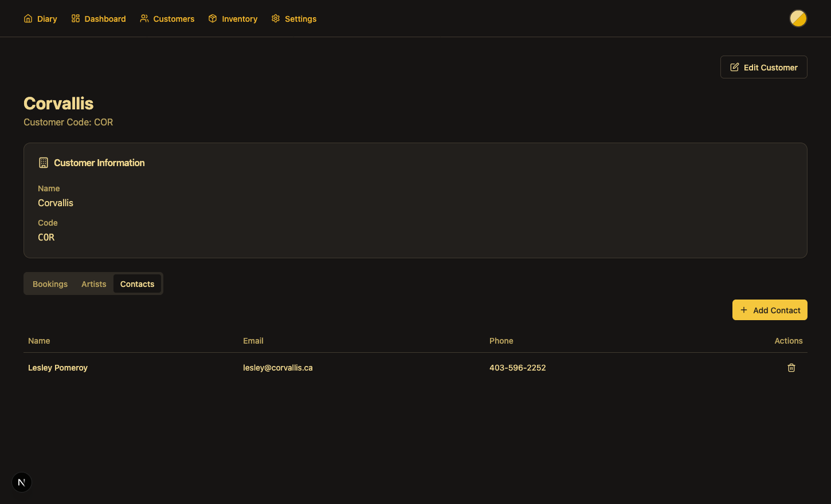Click the email lesley@corvallis.ca
Viewport: 831px width, 504px height.
[x=277, y=368]
